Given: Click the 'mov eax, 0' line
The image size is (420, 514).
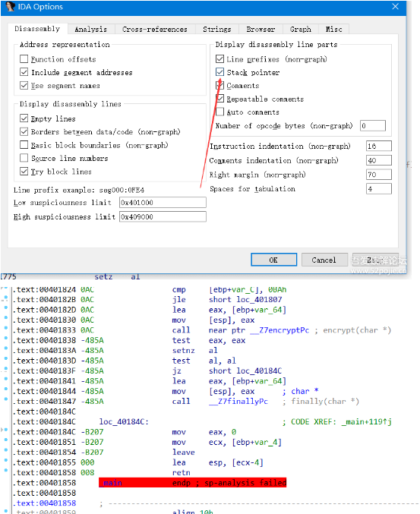Looking at the screenshot, I should coord(204,432).
